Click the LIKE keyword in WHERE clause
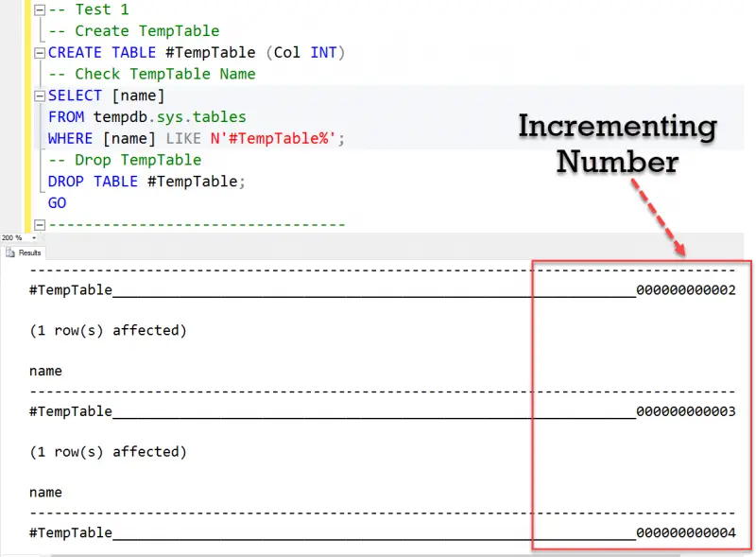 point(183,138)
